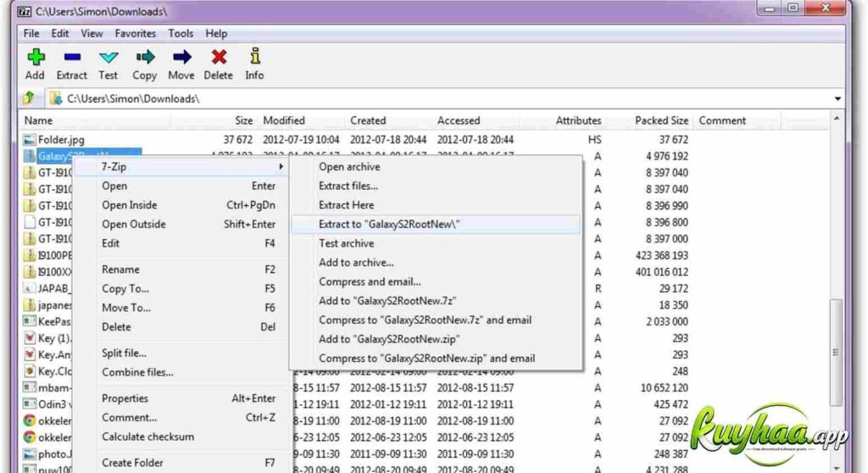Open the address bar path dropdown
868x473 pixels.
[x=837, y=98]
